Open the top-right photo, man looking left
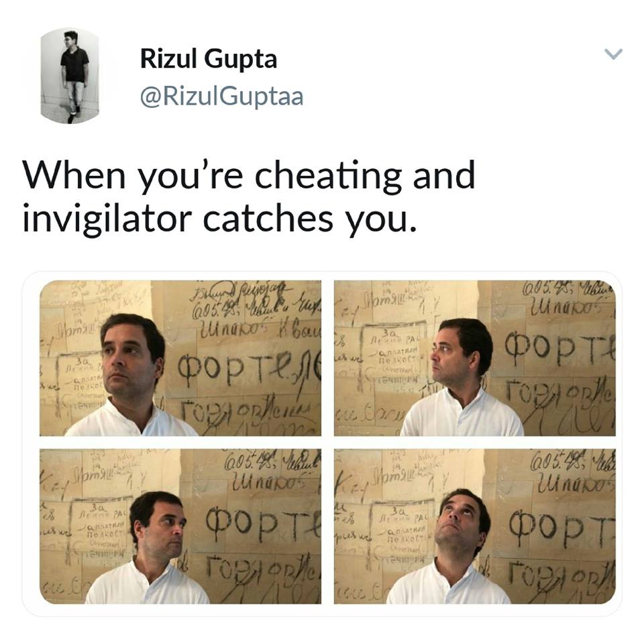The height and width of the screenshot is (644, 644). pyautogui.click(x=475, y=358)
